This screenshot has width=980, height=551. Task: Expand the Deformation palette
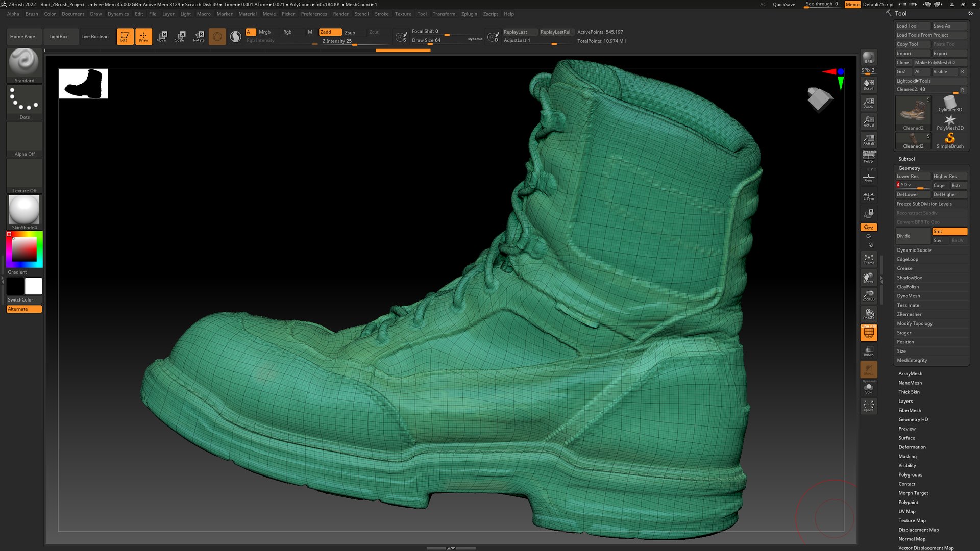pyautogui.click(x=912, y=447)
